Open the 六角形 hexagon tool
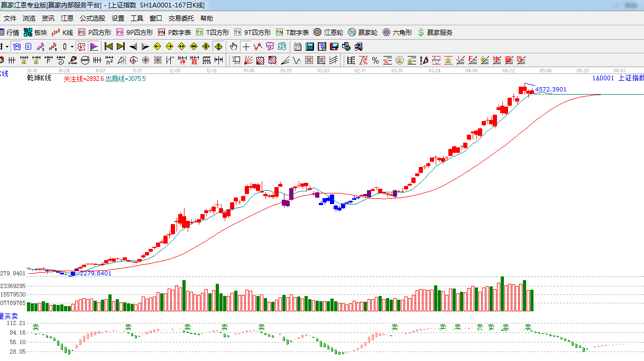 click(x=397, y=32)
